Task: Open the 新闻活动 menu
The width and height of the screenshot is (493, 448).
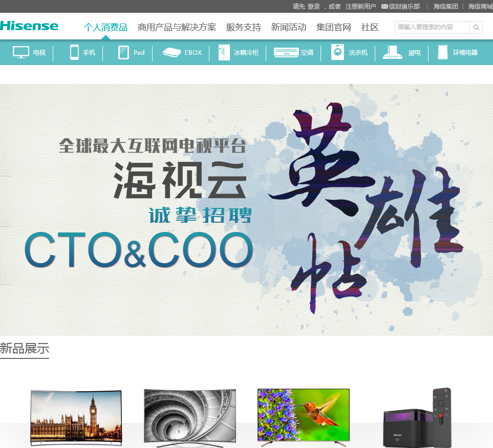Action: (x=288, y=27)
